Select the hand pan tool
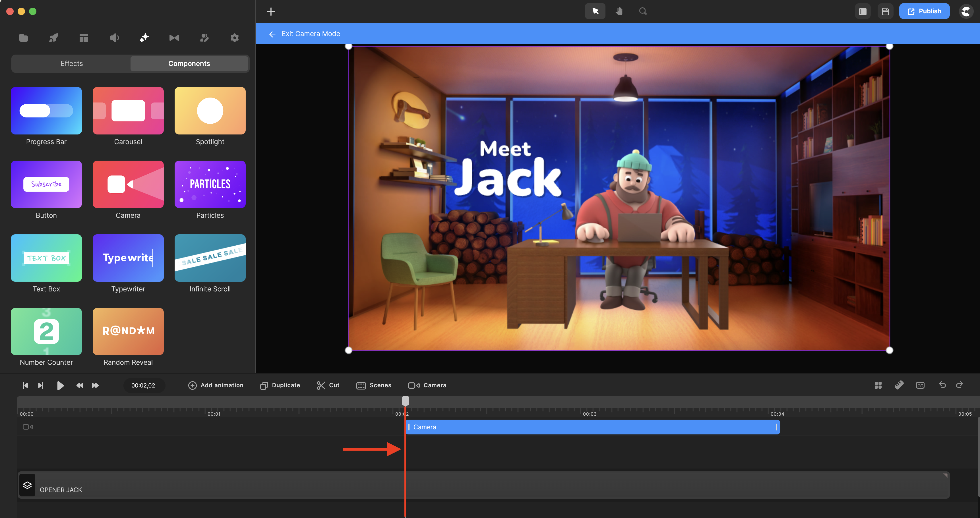Viewport: 980px width, 518px height. coord(619,11)
